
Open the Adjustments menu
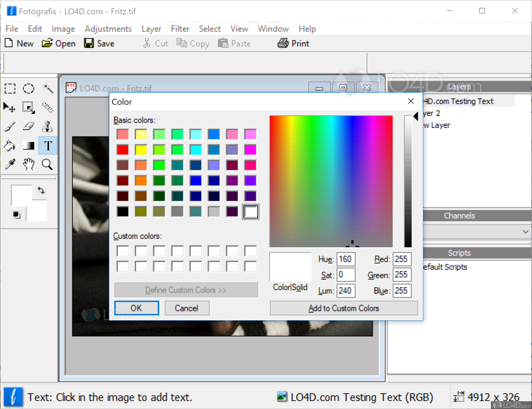pyautogui.click(x=108, y=29)
